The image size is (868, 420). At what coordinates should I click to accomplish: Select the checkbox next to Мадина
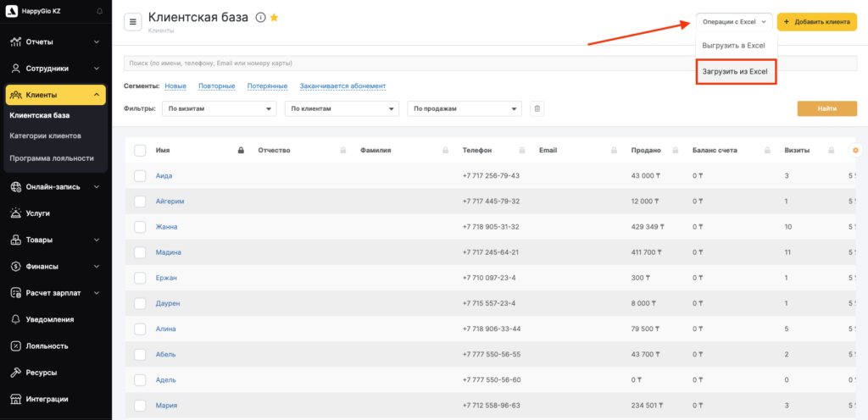(140, 252)
